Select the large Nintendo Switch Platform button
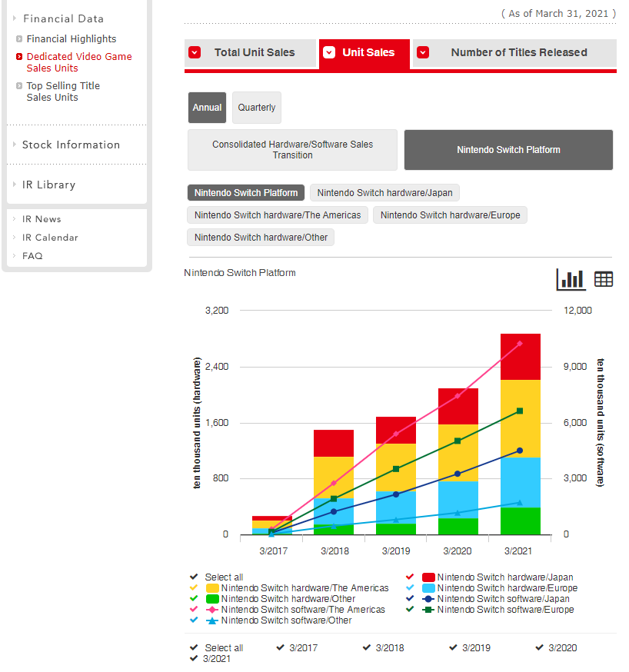 click(508, 150)
